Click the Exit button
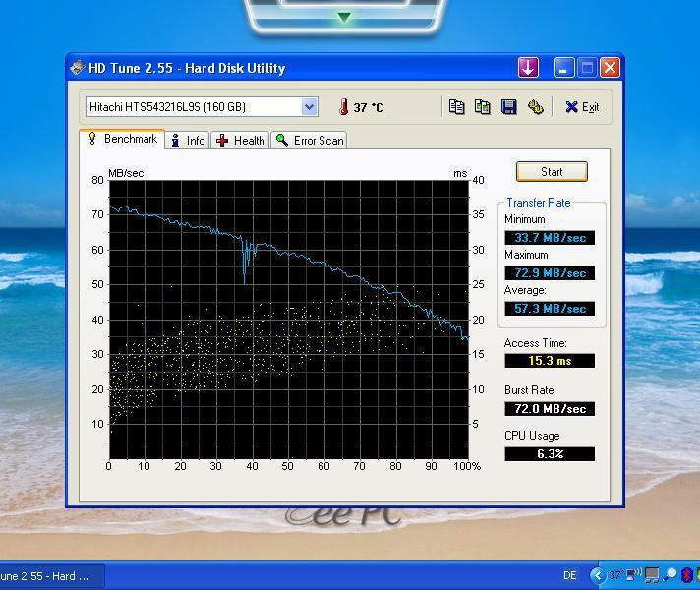 tap(582, 107)
